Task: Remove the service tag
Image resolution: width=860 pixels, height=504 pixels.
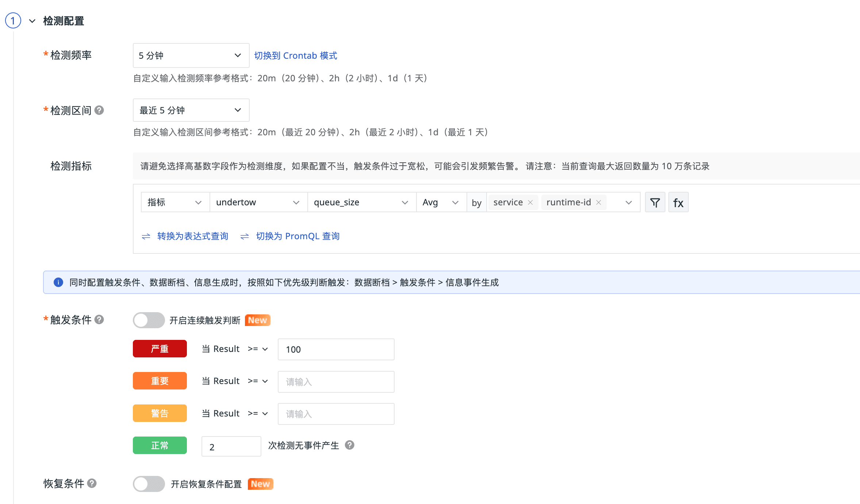Action: [530, 202]
